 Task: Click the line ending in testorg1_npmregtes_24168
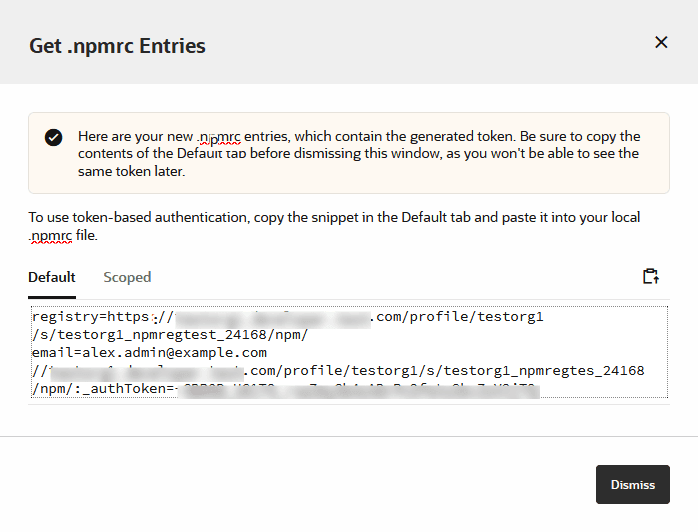click(338, 370)
